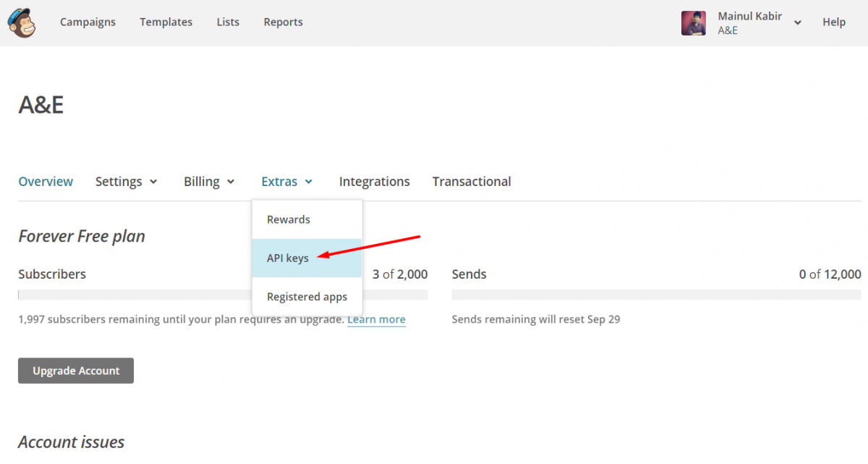The width and height of the screenshot is (868, 464).
Task: Switch to the Overview tab
Action: (46, 181)
